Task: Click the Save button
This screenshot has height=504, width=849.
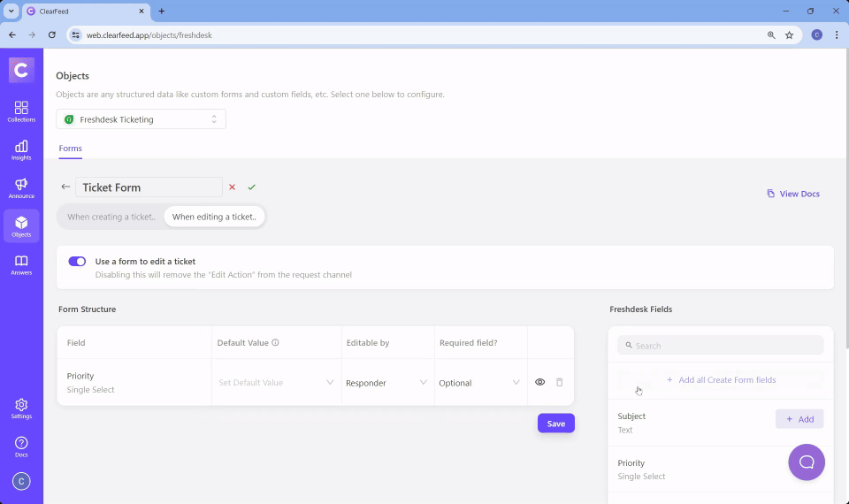Action: pyautogui.click(x=555, y=424)
